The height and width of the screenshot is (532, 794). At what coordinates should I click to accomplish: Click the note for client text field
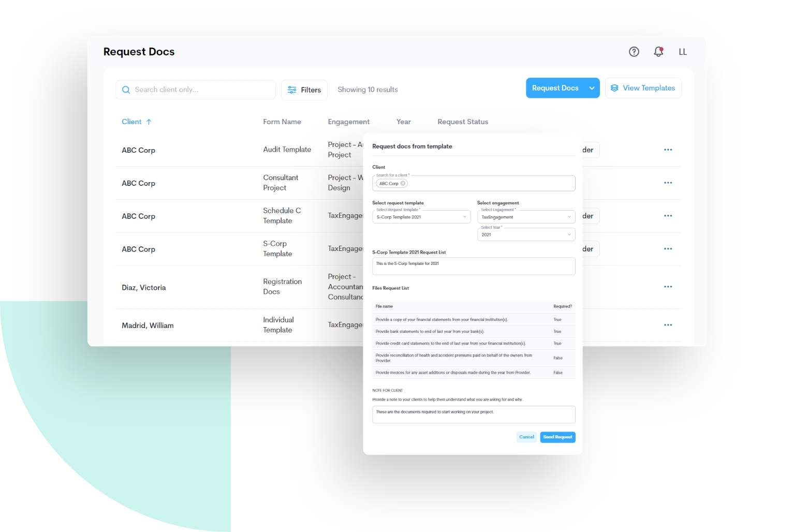473,415
